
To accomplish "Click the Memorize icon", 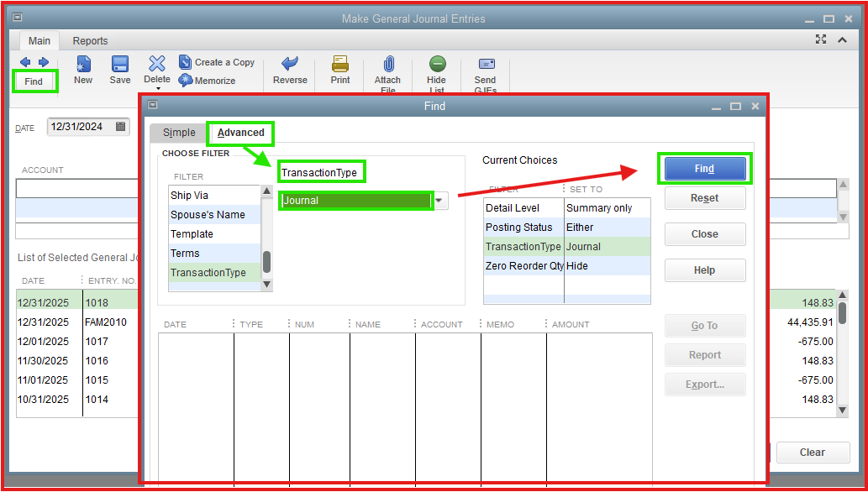I will click(x=186, y=81).
